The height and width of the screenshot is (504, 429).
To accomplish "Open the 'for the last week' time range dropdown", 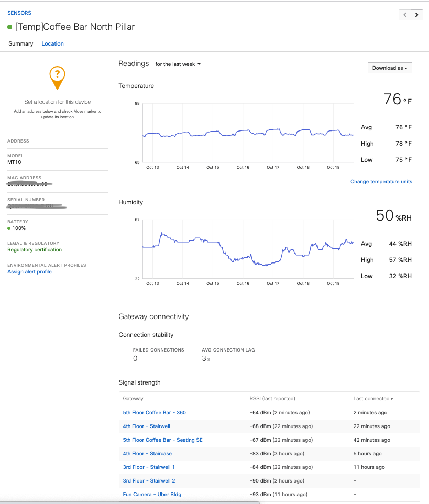I will click(178, 64).
